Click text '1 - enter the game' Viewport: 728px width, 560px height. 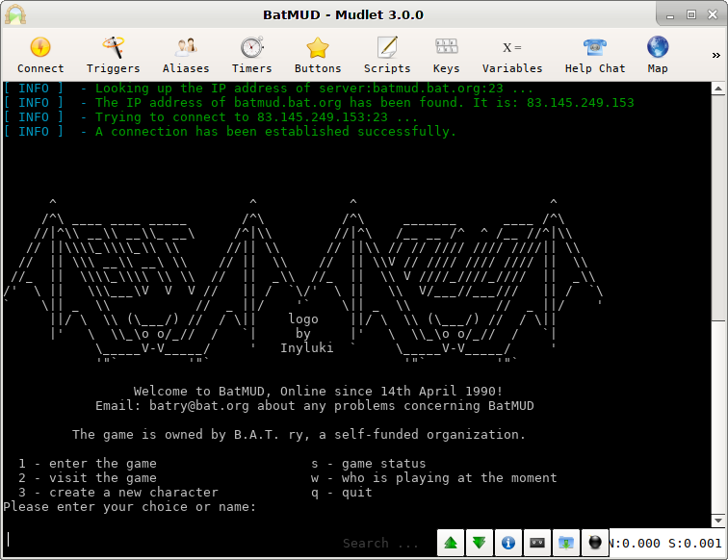[x=88, y=463]
